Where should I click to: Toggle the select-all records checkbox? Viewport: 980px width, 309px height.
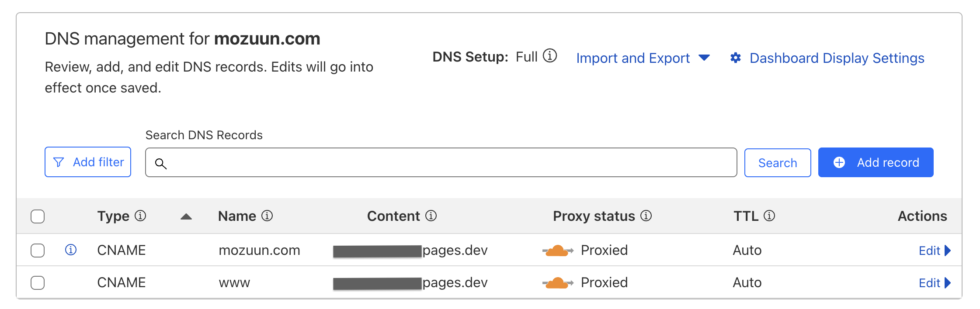(x=38, y=216)
